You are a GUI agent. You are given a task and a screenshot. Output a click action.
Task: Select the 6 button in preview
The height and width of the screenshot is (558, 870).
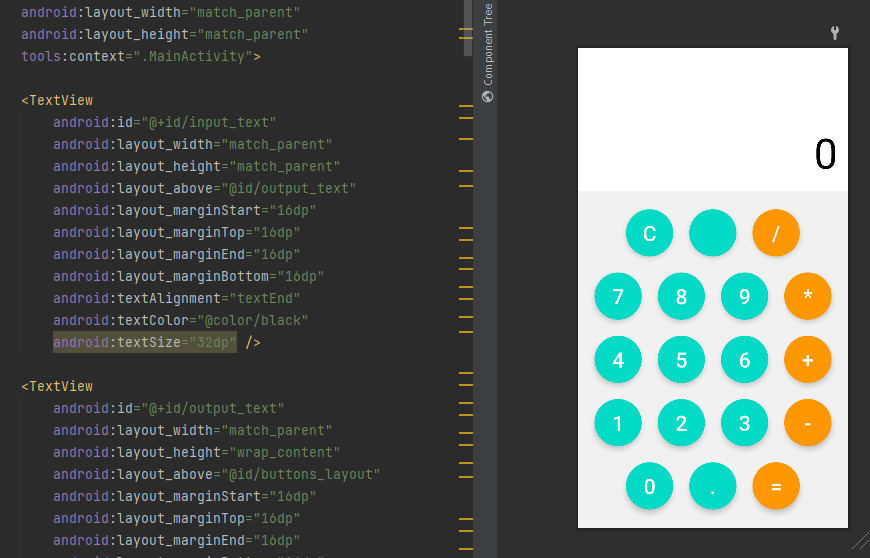(x=744, y=359)
